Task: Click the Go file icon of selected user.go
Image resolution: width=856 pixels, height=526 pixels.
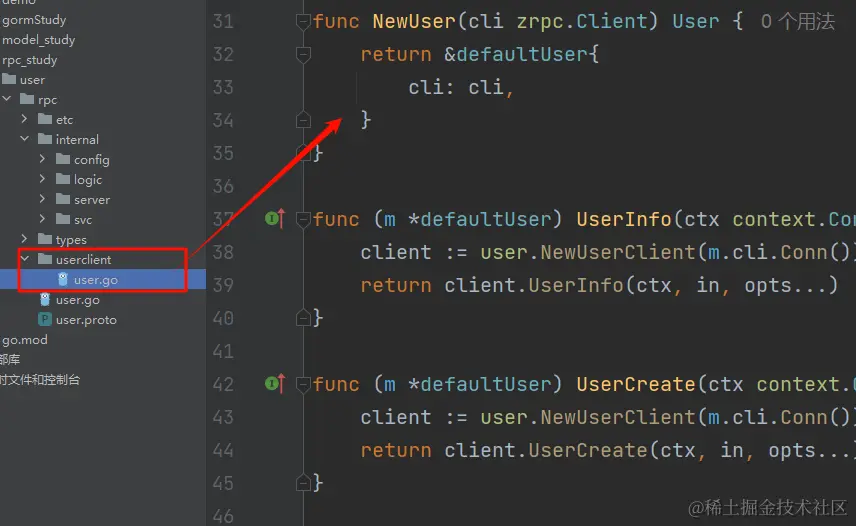Action: pyautogui.click(x=63, y=279)
